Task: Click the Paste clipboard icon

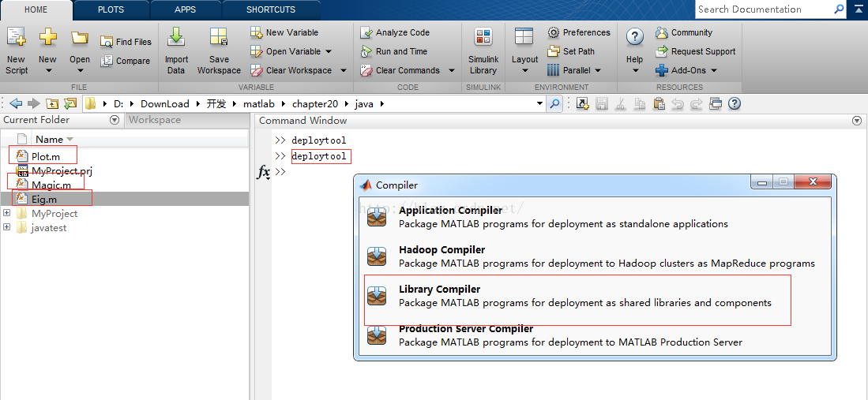Action: 659,103
